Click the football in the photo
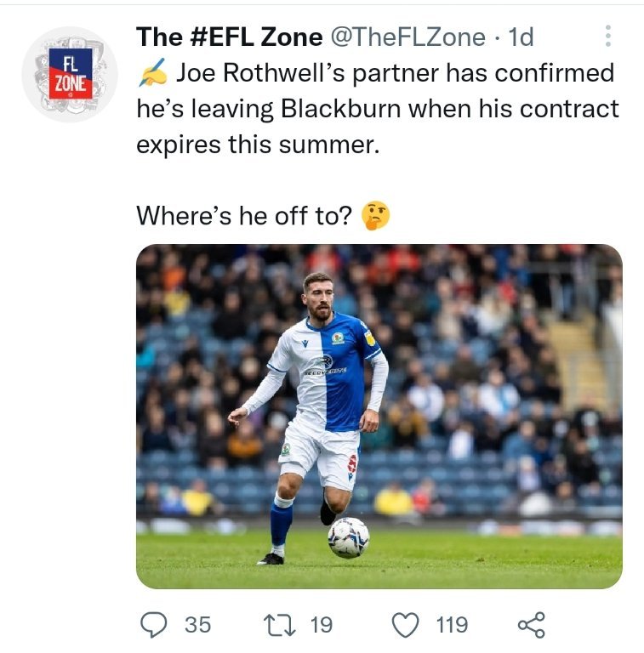The width and height of the screenshot is (644, 653). [x=348, y=537]
